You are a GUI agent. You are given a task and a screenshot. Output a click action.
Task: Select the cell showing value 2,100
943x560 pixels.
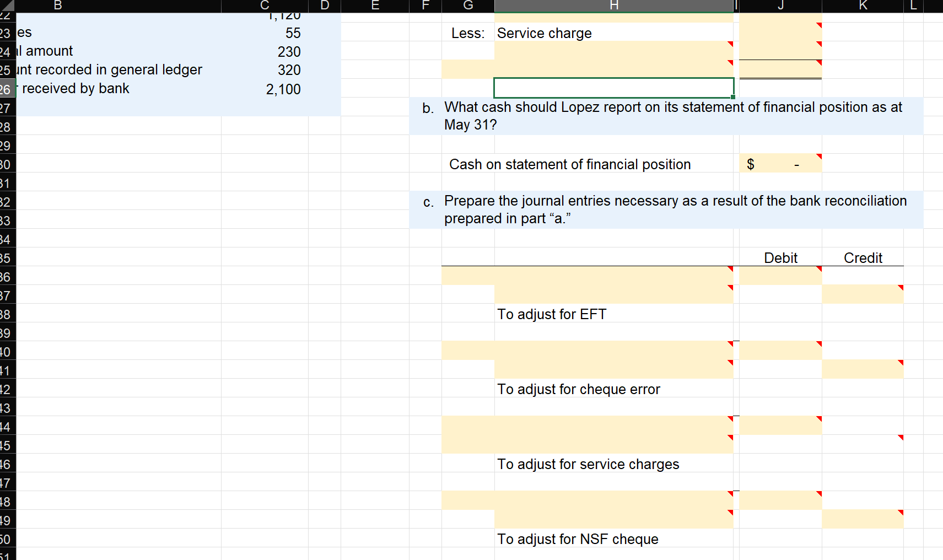pos(265,88)
